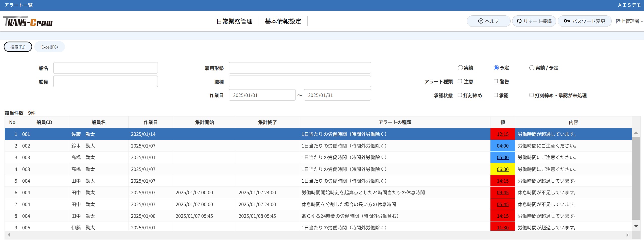This screenshot has height=242, width=644.
Task: Select the 予定 radio button
Action: 496,68
